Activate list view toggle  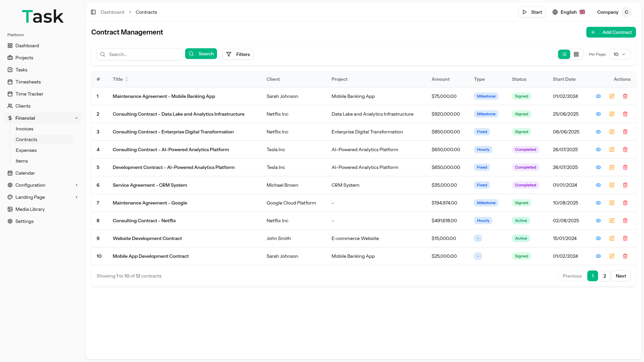[564, 54]
